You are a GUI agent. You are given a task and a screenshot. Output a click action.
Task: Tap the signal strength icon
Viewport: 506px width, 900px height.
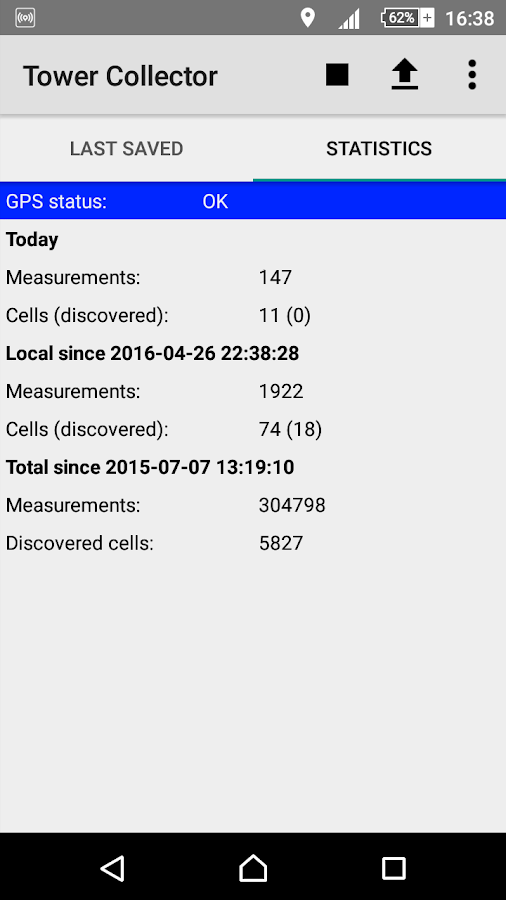pos(349,18)
